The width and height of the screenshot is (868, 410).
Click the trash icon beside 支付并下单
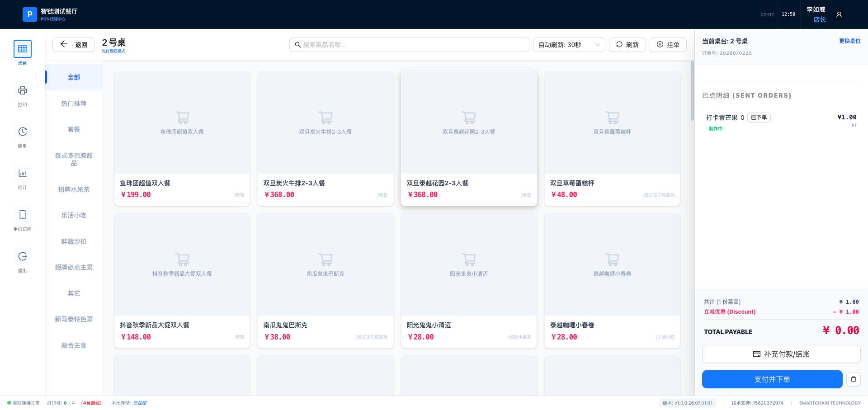(853, 379)
